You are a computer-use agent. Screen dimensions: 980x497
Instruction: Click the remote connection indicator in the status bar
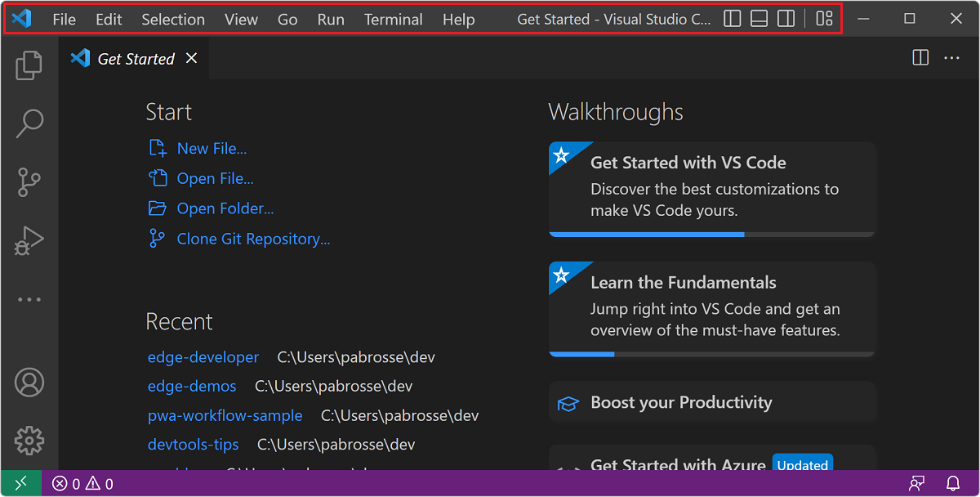(21, 483)
